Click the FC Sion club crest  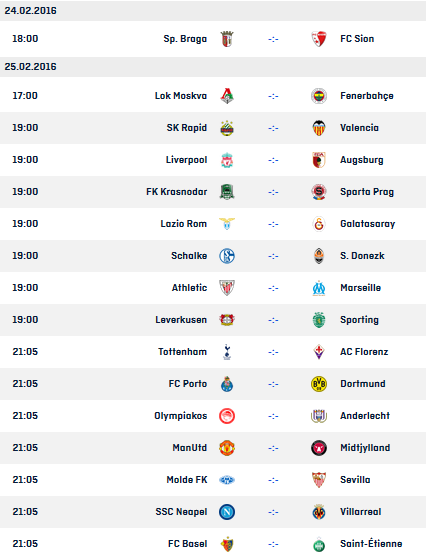319,39
